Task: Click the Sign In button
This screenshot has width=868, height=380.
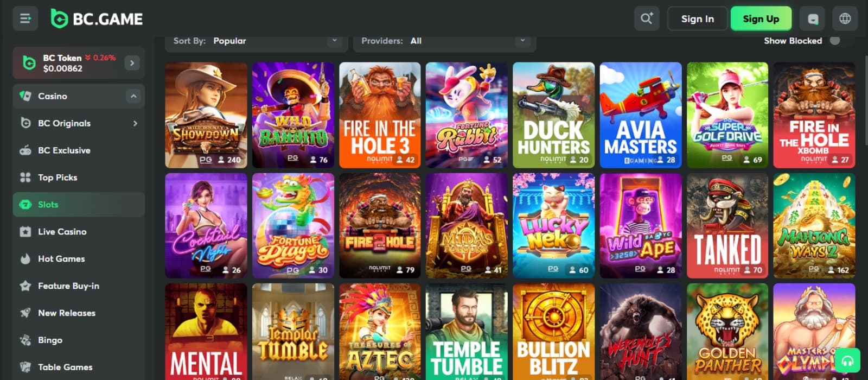Action: click(x=697, y=19)
